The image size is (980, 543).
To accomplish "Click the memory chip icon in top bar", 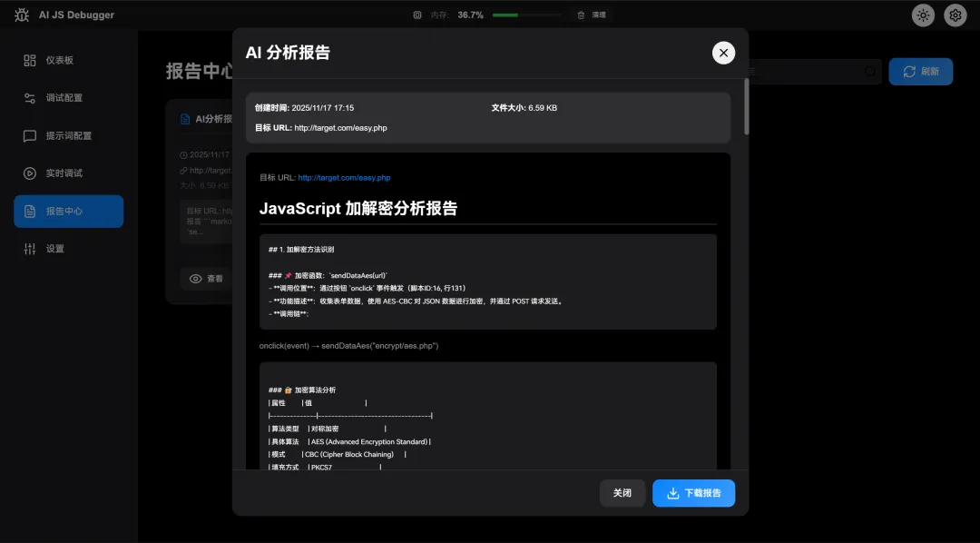I will 417,15.
